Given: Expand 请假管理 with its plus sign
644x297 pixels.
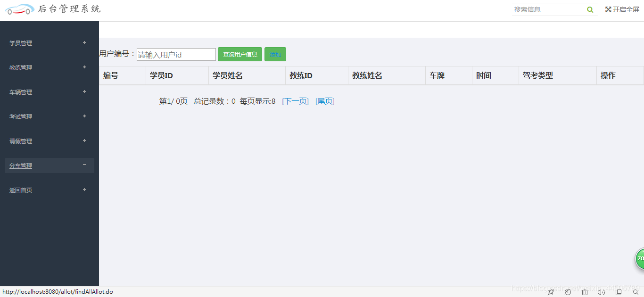Looking at the screenshot, I should 84,140.
